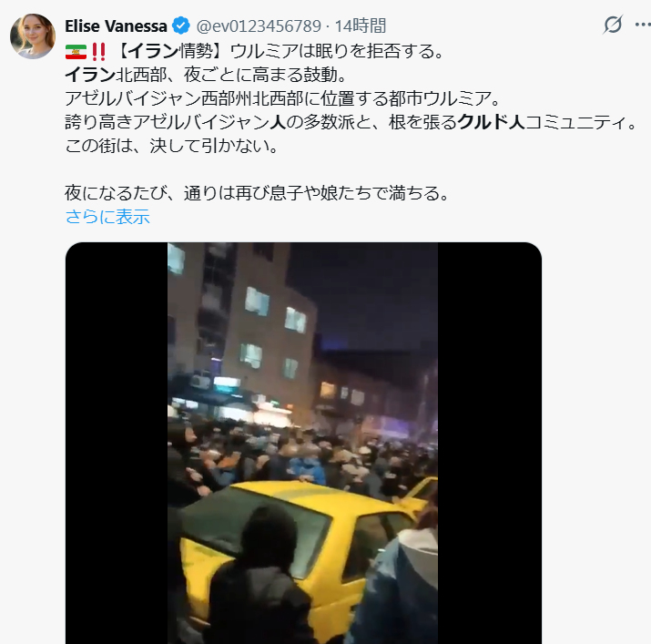Click the sentence starting with 夜になるたび
The image size is (651, 644).
[257, 193]
